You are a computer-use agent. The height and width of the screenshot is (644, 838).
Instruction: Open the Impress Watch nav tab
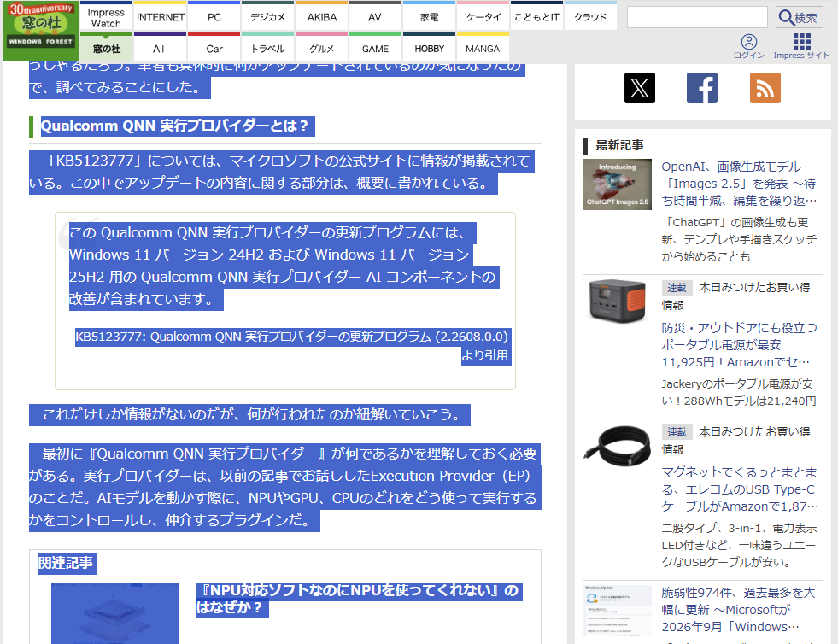[x=106, y=18]
